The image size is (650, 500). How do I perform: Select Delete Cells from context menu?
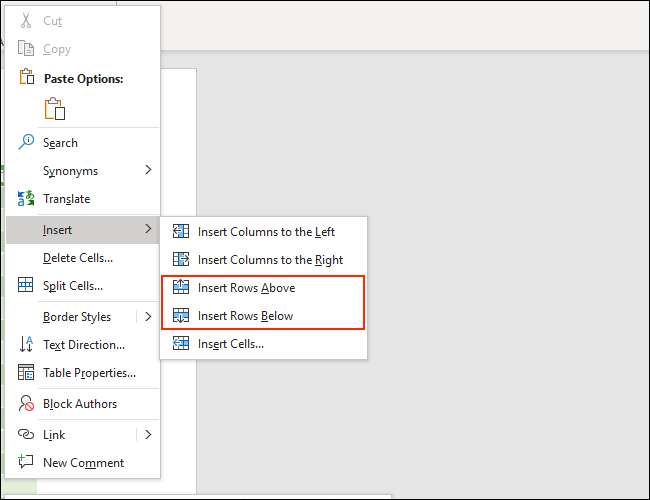tap(78, 258)
